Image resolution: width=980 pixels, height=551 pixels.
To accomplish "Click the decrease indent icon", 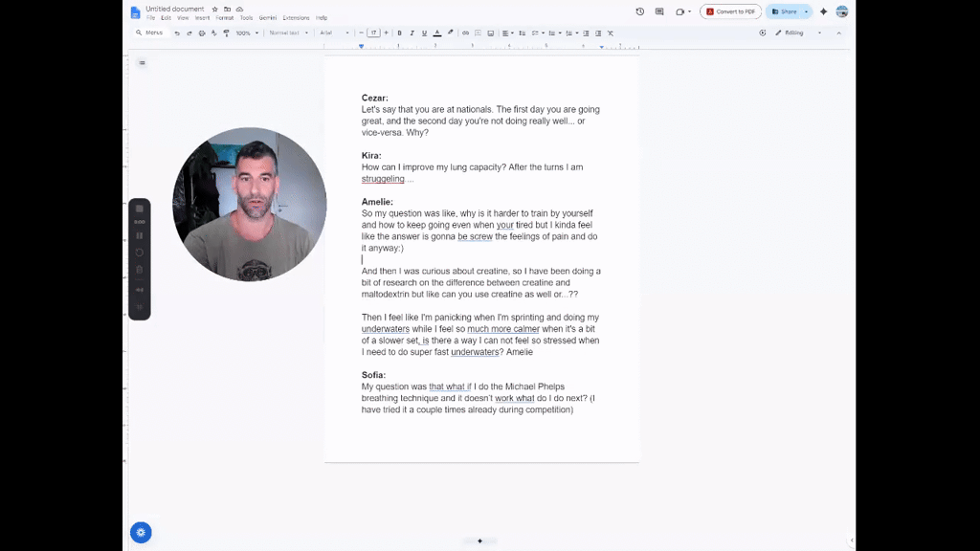I will 587,33.
